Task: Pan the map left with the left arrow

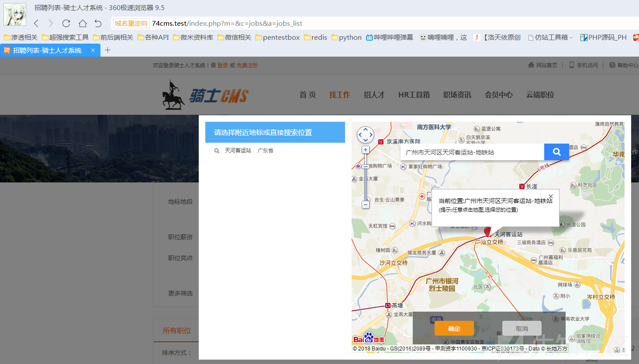Action: (x=360, y=135)
